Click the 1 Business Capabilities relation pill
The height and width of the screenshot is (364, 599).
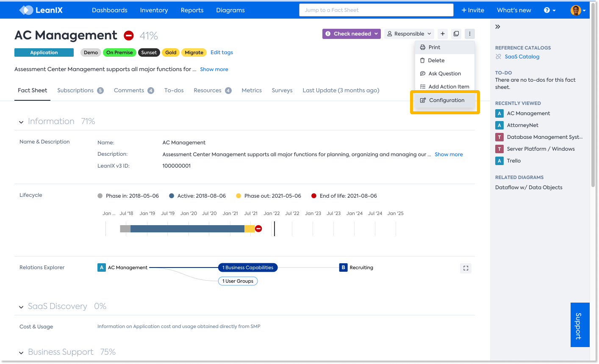(248, 267)
